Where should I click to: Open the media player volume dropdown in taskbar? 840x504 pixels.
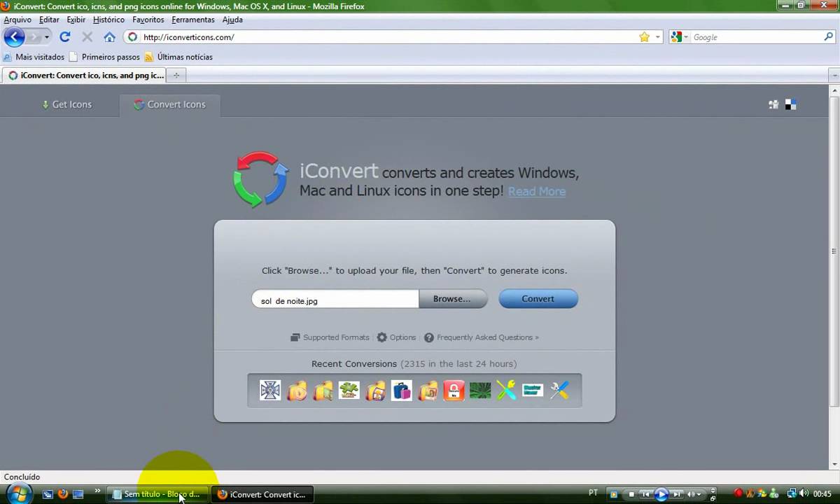click(x=694, y=494)
